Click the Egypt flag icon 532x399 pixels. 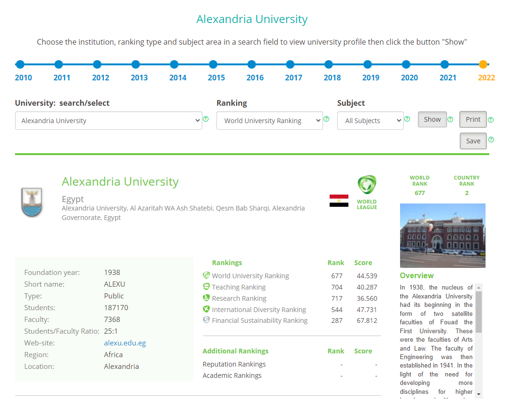pyautogui.click(x=339, y=201)
